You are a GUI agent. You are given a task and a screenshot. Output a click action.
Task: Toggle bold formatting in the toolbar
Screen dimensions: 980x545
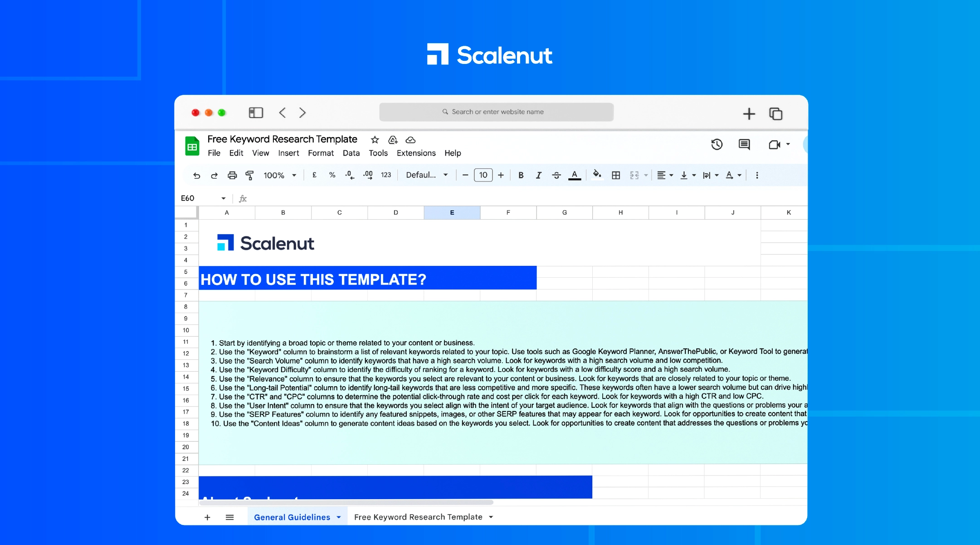521,175
